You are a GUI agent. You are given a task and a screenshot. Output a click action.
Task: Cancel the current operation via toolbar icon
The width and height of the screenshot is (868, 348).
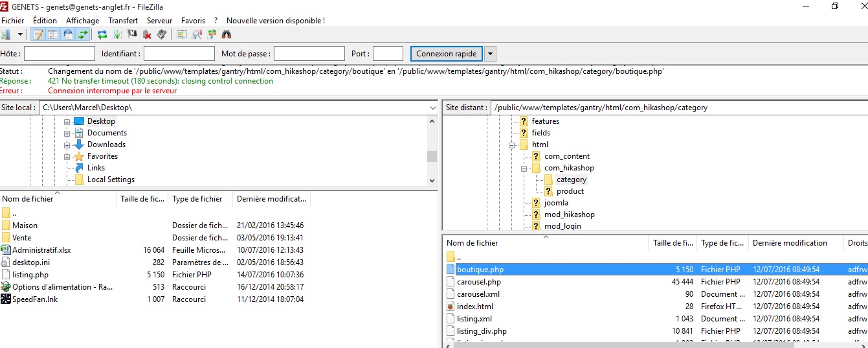click(132, 34)
